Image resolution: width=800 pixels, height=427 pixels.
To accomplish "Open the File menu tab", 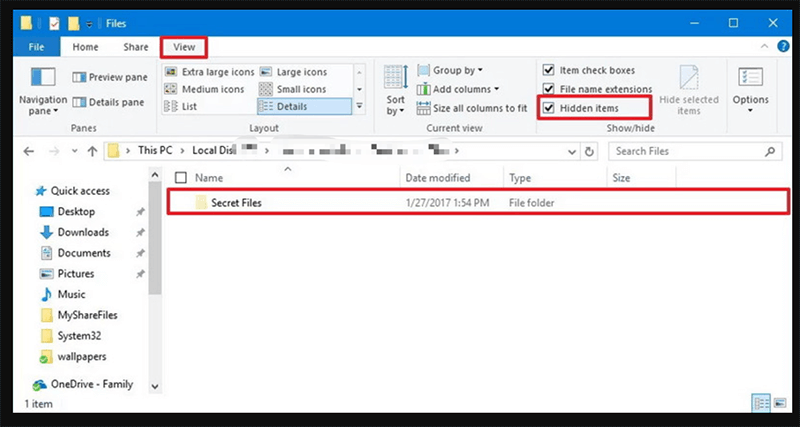I will coord(36,46).
